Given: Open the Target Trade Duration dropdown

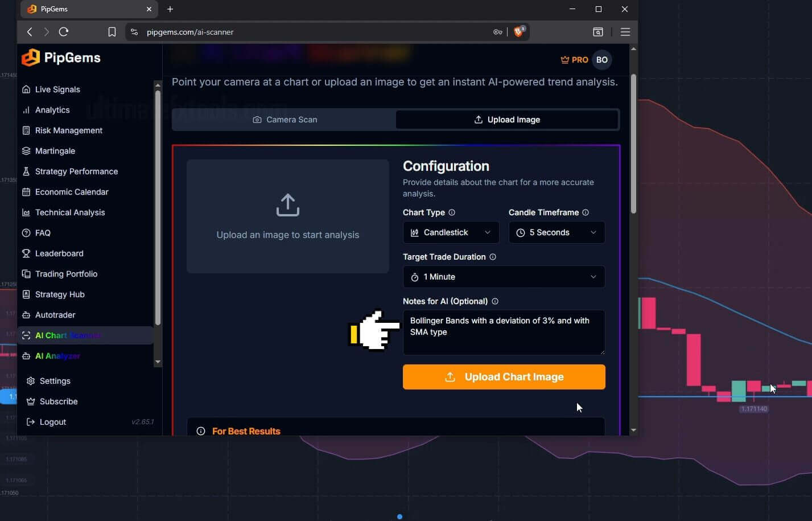Looking at the screenshot, I should point(503,277).
